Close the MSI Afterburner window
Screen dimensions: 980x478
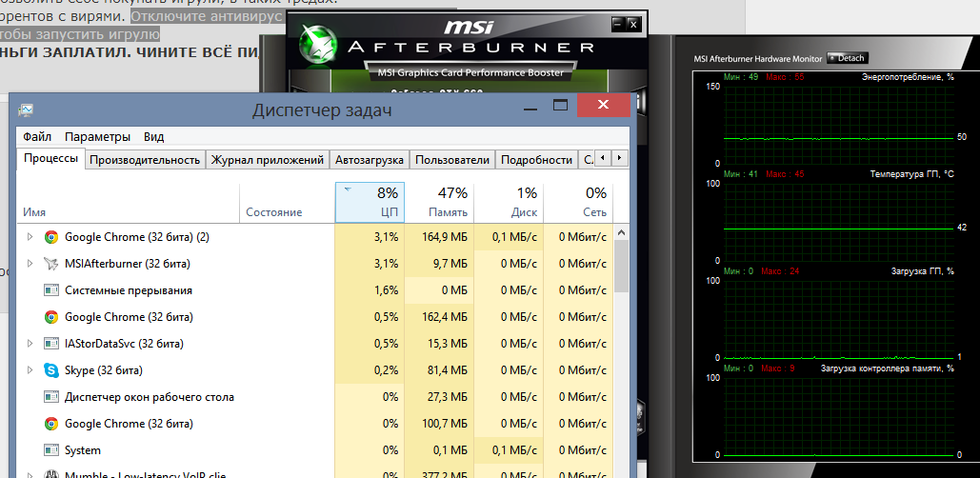[633, 25]
